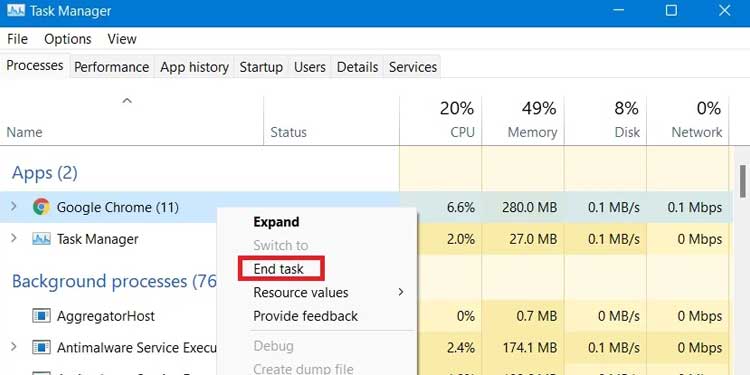Screen dimensions: 750x375
Task: Select the Task Manager process name
Action: tap(98, 239)
